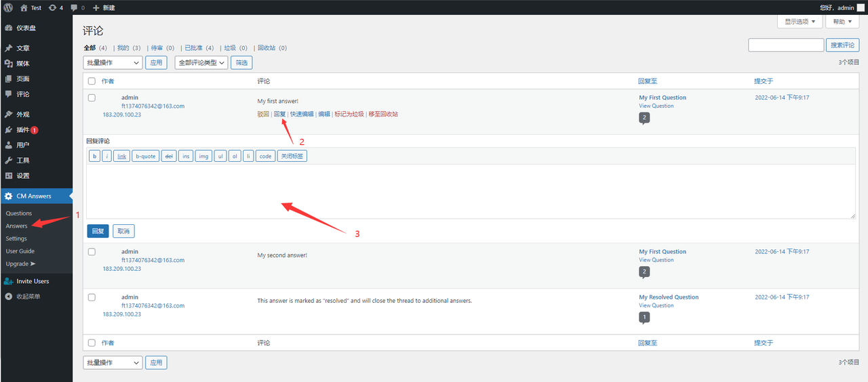Screen dimensions: 868x382
Task: Check the resolved answer comment row
Action: click(x=92, y=297)
